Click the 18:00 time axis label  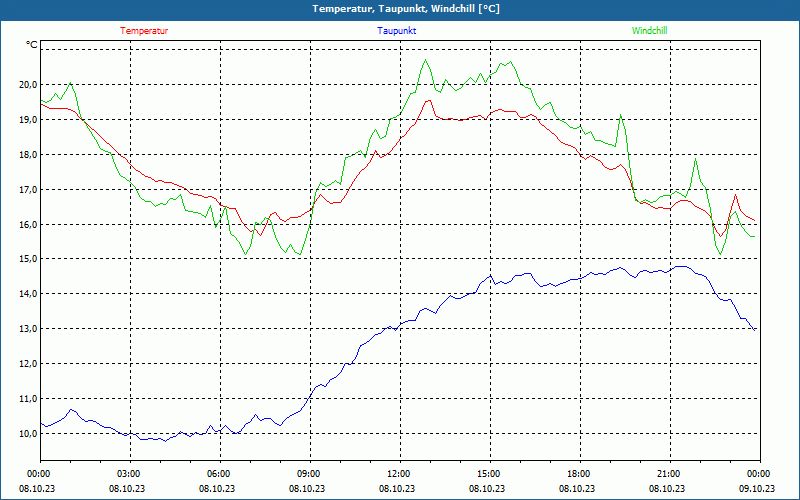(x=580, y=473)
